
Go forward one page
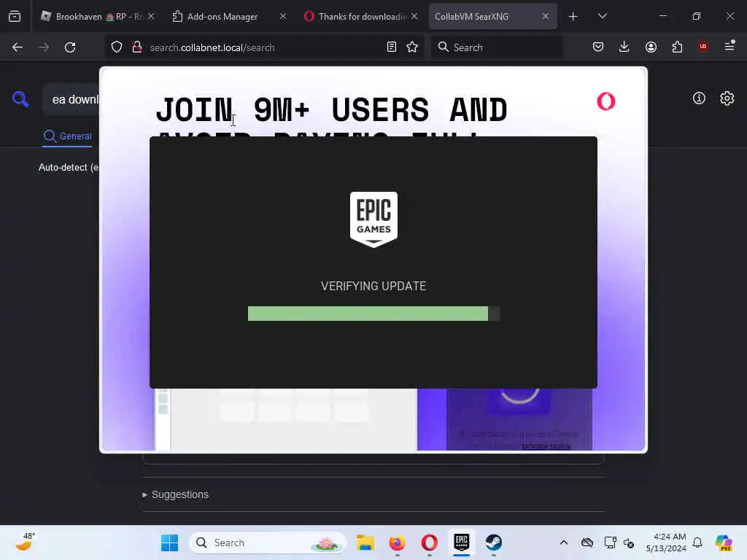pyautogui.click(x=44, y=47)
